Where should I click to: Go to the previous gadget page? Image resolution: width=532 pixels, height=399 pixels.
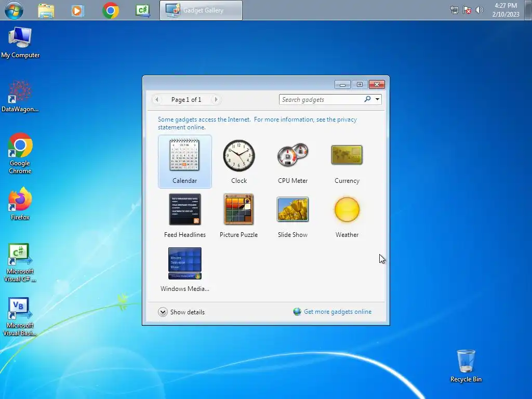click(x=157, y=99)
